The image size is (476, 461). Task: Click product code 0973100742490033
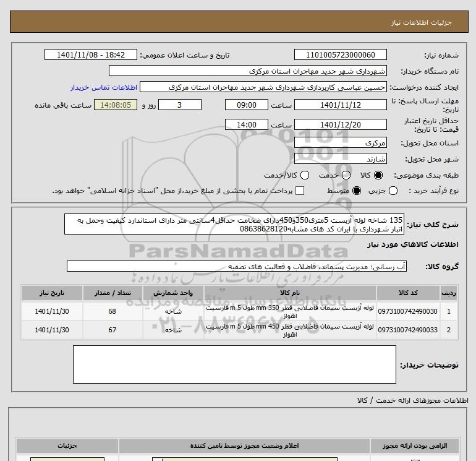coord(408,330)
